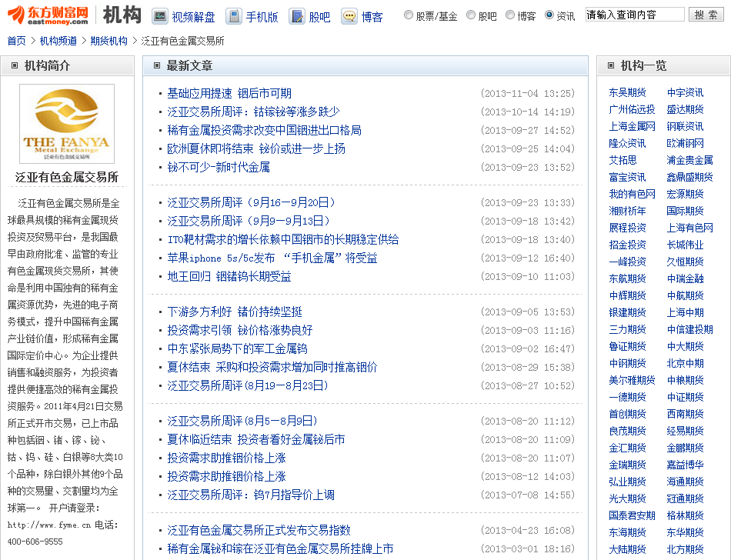Select the 资讯 radio button
The height and width of the screenshot is (560, 731).
point(549,15)
